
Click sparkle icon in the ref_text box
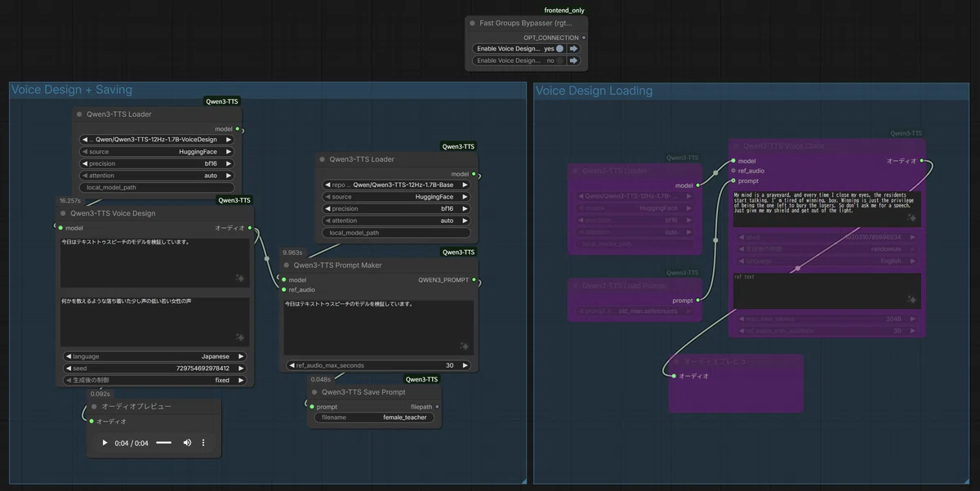[911, 300]
